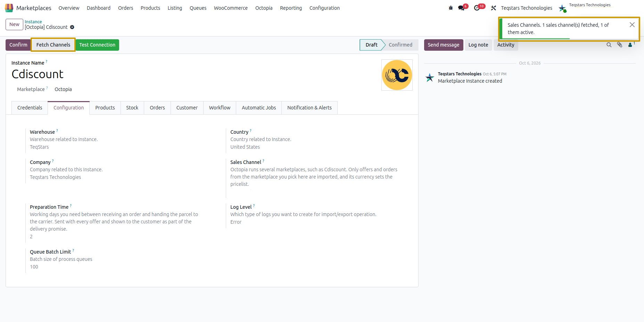
Task: Click the Activity button
Action: coord(506,45)
